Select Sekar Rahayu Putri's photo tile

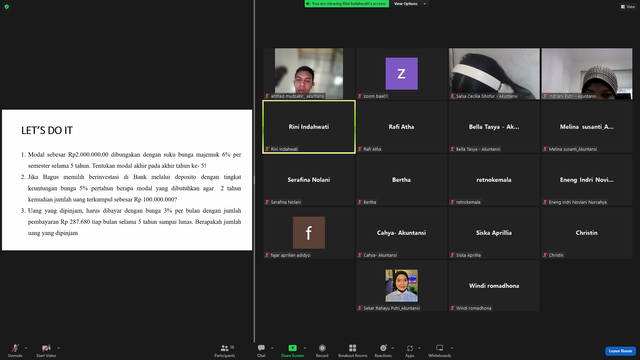click(x=402, y=286)
